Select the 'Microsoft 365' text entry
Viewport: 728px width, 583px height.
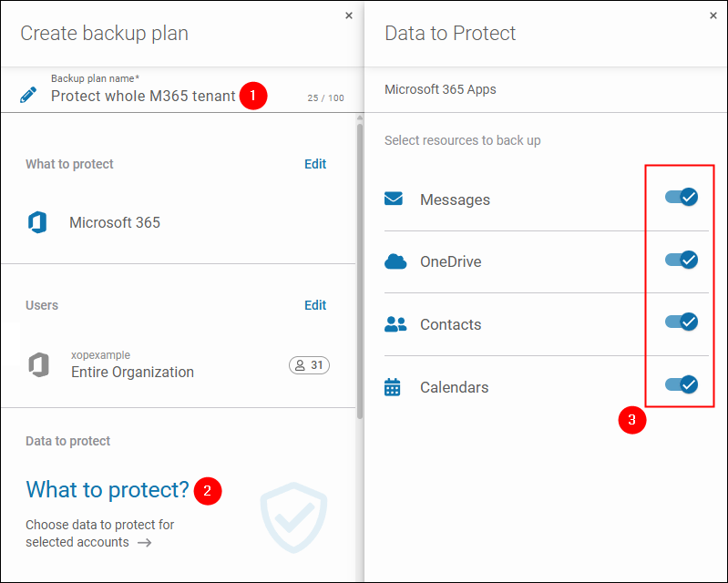click(x=115, y=222)
